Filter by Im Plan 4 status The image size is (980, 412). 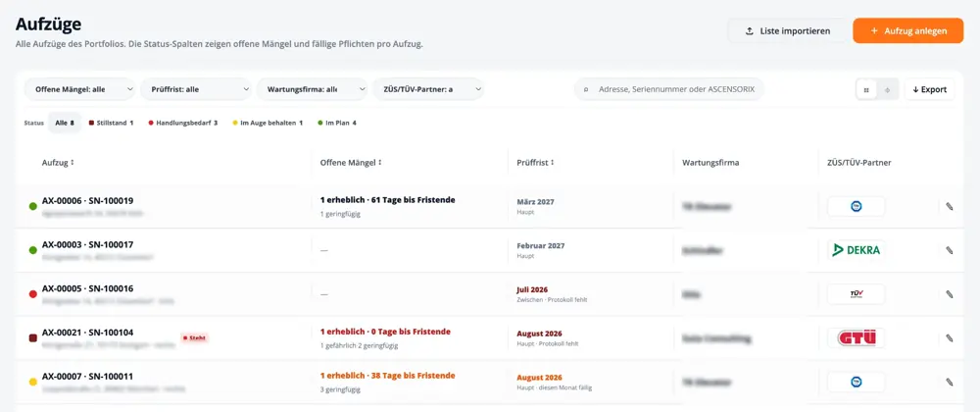pos(337,124)
